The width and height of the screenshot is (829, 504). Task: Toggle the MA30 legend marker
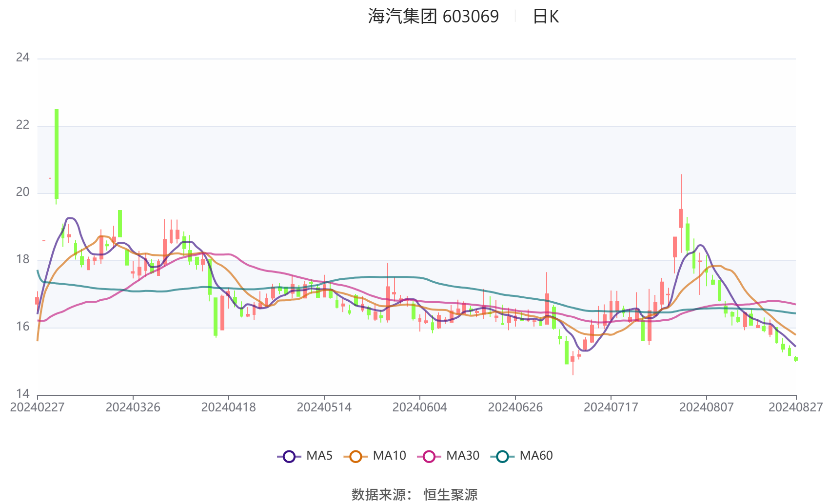click(x=429, y=456)
